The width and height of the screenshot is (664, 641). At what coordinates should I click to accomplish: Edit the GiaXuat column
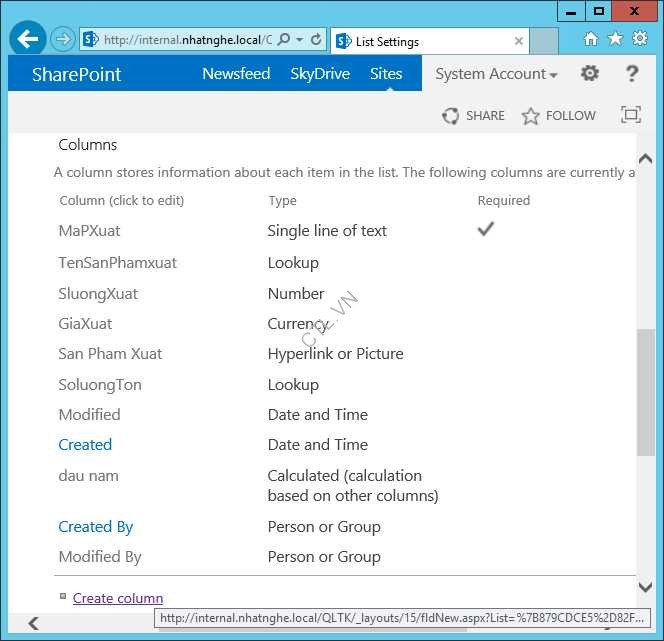point(85,324)
